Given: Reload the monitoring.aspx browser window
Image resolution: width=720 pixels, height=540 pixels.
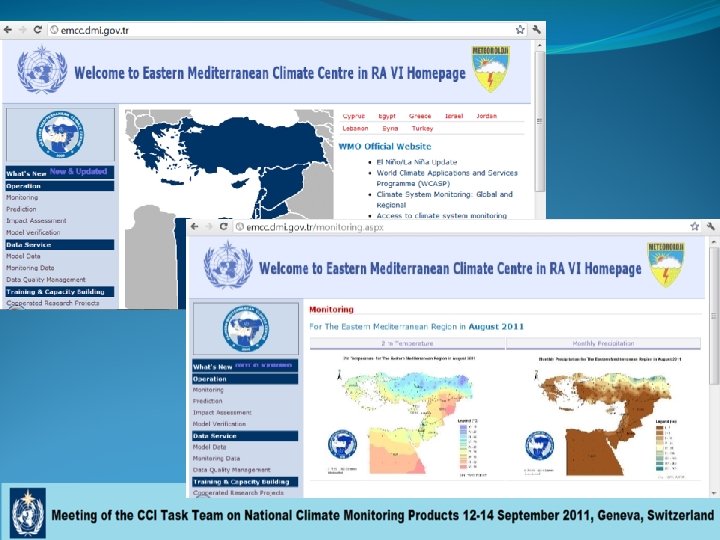Looking at the screenshot, I should pos(224,227).
